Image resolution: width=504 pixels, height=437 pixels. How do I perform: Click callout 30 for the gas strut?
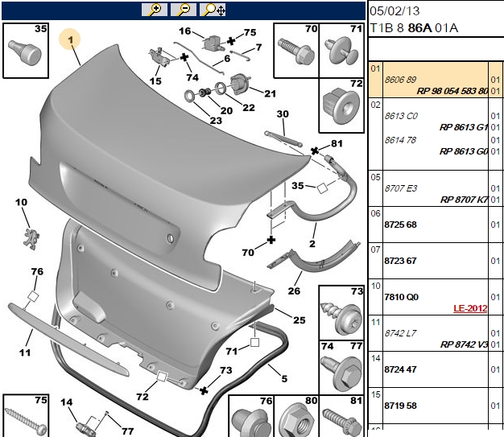tap(283, 113)
